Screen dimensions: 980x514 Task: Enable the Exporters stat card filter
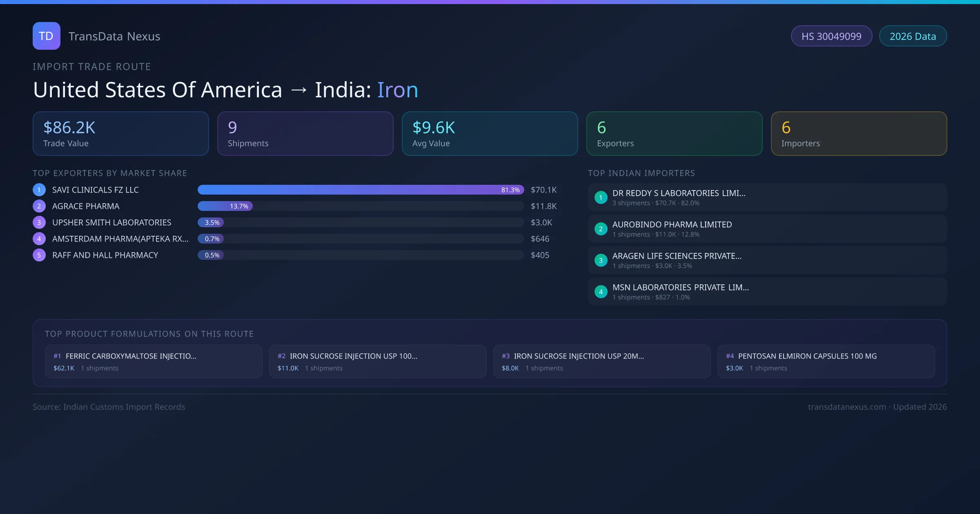pyautogui.click(x=674, y=133)
